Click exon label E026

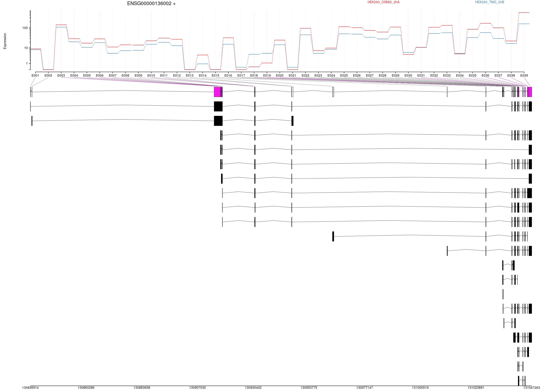(x=357, y=75)
